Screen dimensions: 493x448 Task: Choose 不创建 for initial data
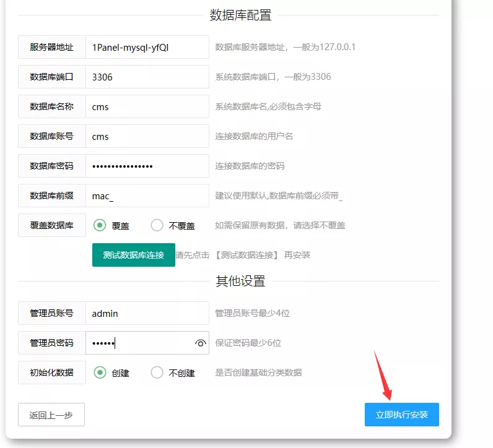pyautogui.click(x=157, y=373)
